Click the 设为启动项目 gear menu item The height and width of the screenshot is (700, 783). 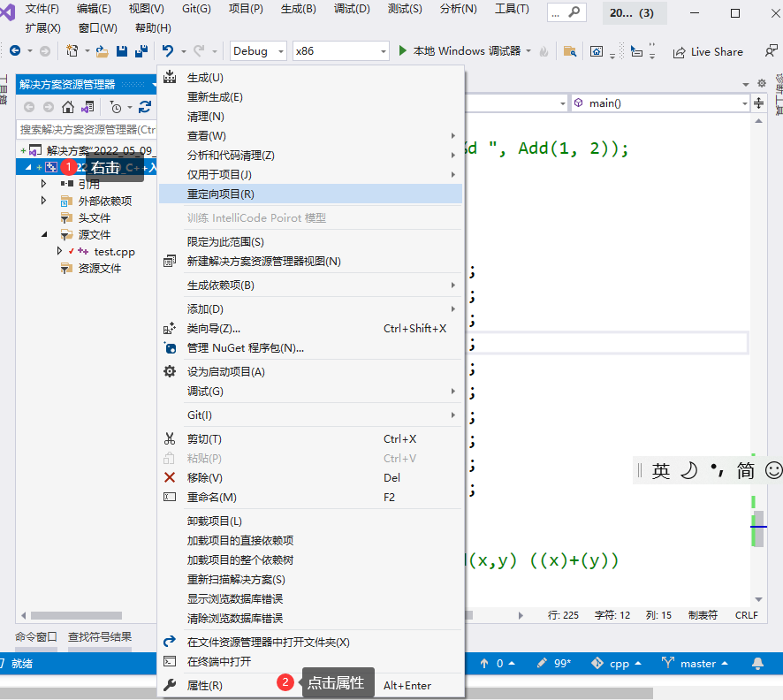pos(225,372)
